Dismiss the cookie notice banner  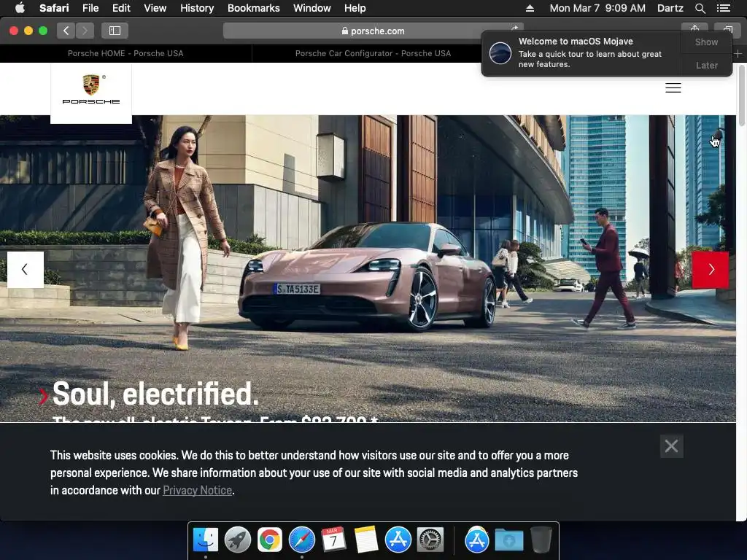click(671, 446)
